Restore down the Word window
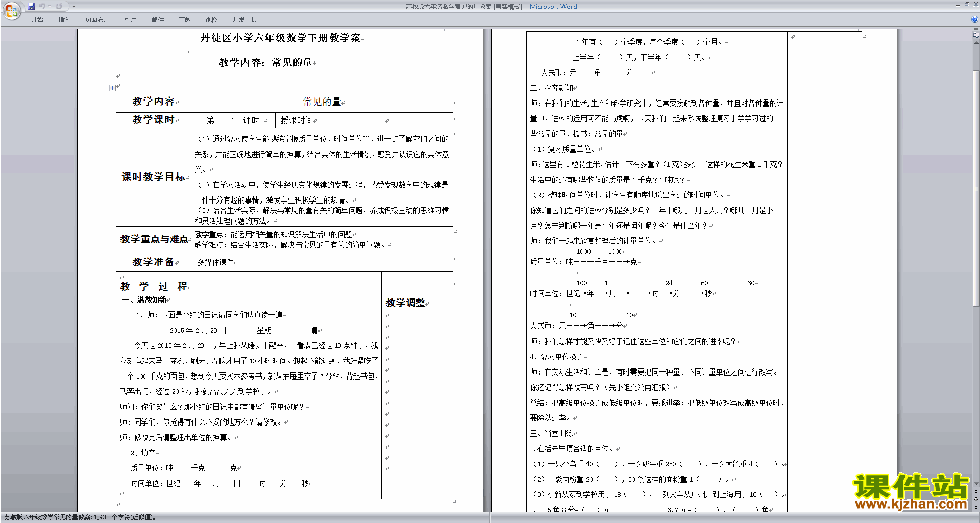Image resolution: width=980 pixels, height=523 pixels. [x=967, y=4]
